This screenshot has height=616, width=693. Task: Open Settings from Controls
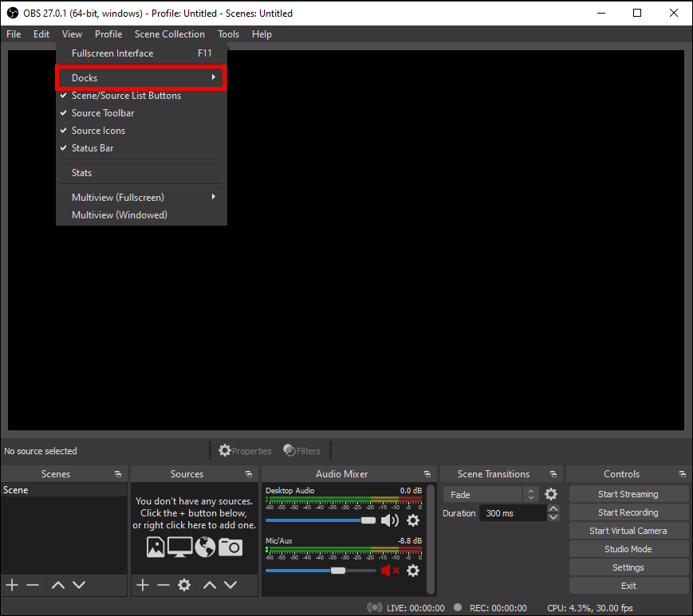point(628,567)
